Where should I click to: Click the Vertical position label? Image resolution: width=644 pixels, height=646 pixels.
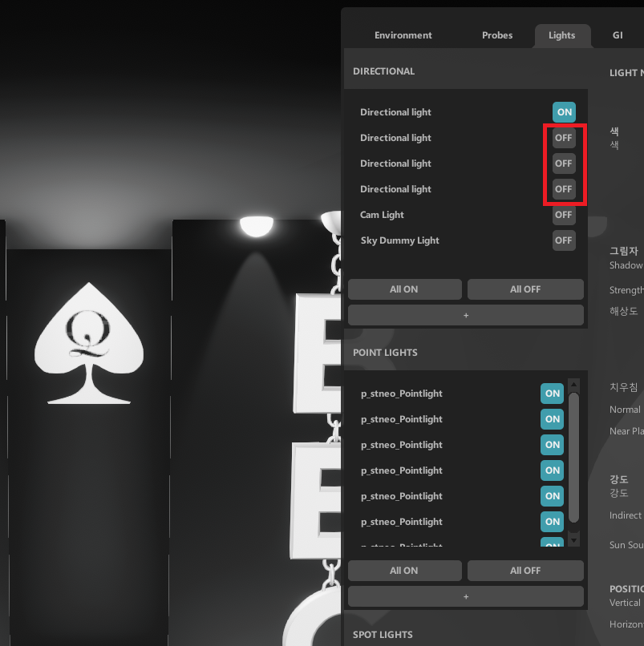(625, 603)
